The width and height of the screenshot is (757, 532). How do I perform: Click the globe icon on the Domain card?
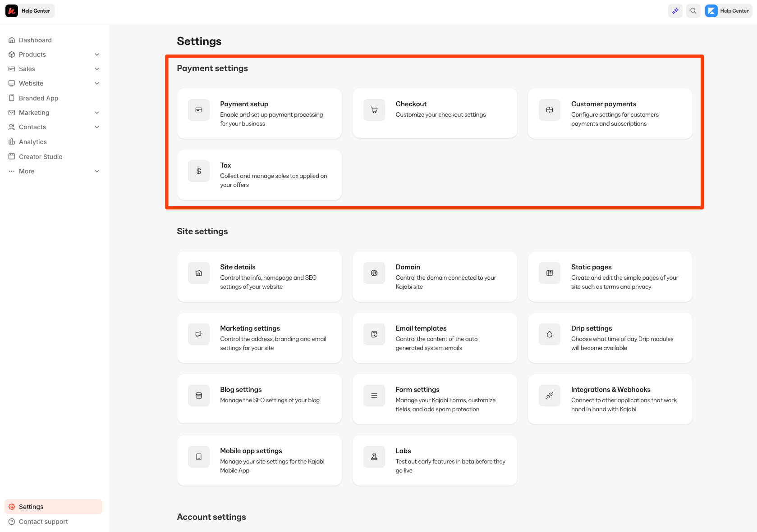(x=374, y=273)
